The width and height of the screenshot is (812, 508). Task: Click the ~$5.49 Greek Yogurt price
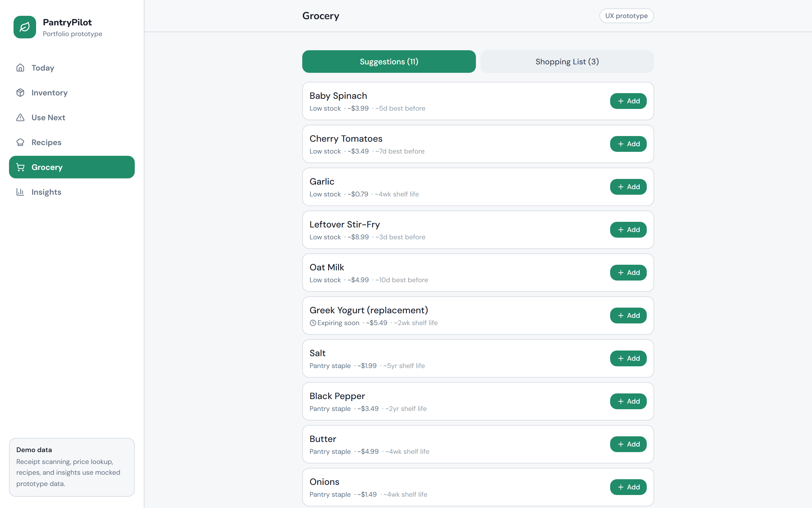(x=376, y=323)
